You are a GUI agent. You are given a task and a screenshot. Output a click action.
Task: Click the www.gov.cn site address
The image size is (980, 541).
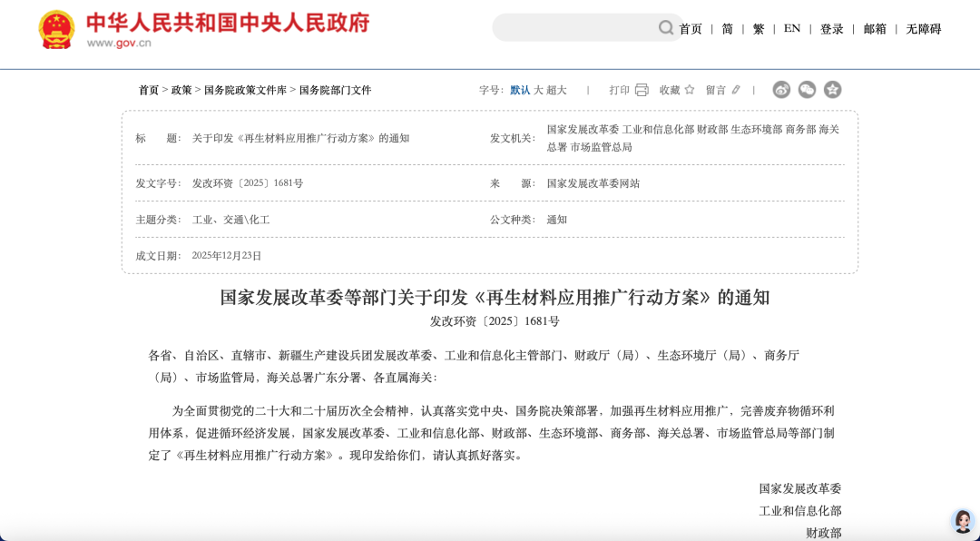click(119, 44)
